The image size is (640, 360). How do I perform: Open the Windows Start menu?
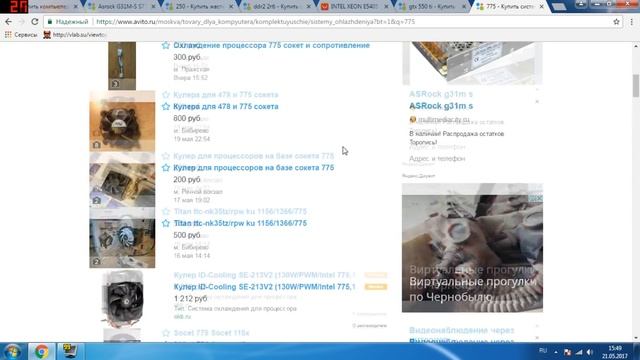[12, 351]
